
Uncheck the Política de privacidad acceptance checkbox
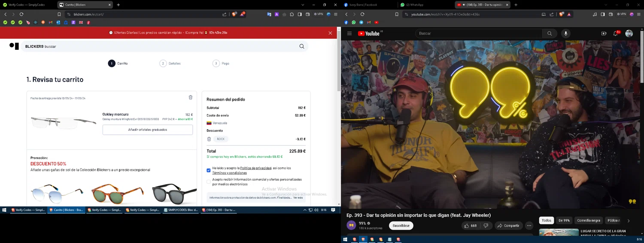click(x=209, y=170)
